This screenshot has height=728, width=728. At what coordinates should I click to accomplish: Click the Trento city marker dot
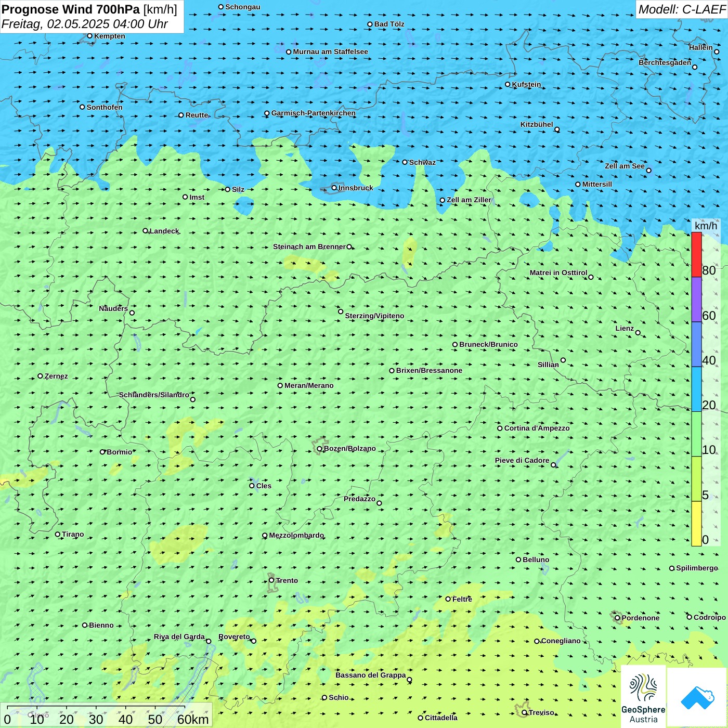(x=271, y=580)
